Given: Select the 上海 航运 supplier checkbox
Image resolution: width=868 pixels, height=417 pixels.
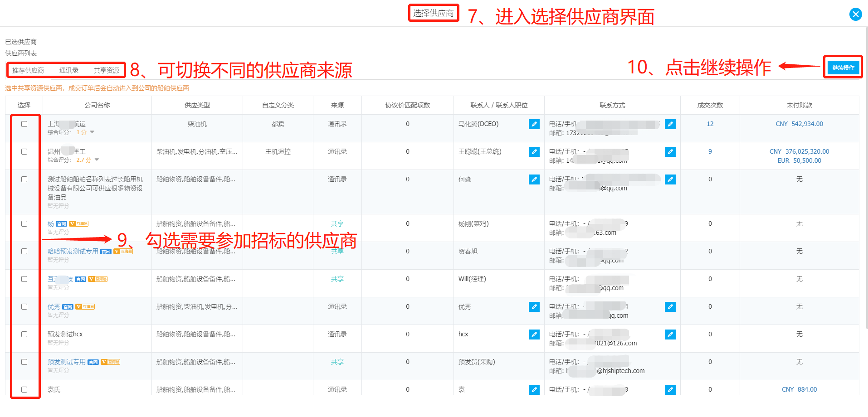Looking at the screenshot, I should tap(24, 124).
